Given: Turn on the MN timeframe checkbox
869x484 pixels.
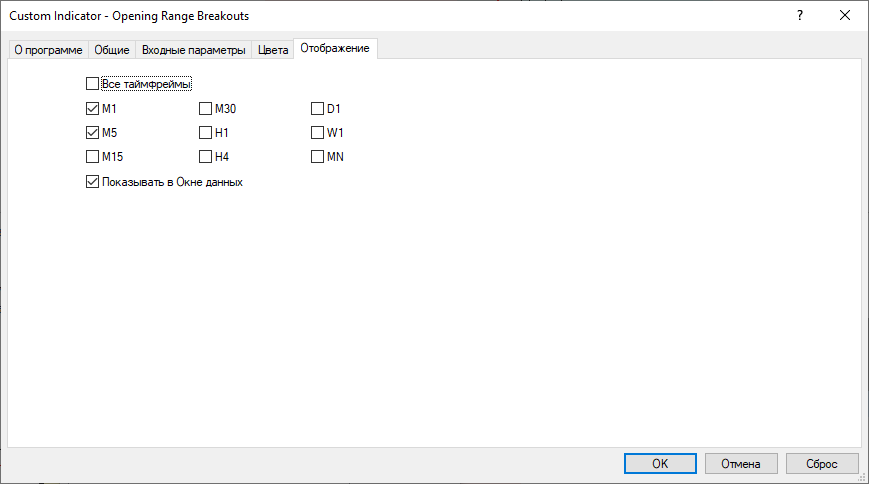Looking at the screenshot, I should pos(318,157).
